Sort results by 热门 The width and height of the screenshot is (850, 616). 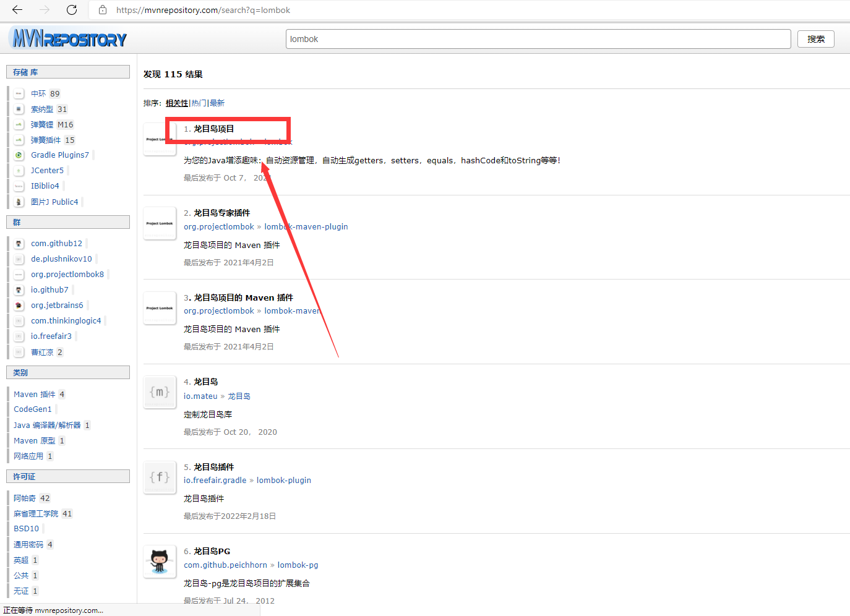point(199,103)
